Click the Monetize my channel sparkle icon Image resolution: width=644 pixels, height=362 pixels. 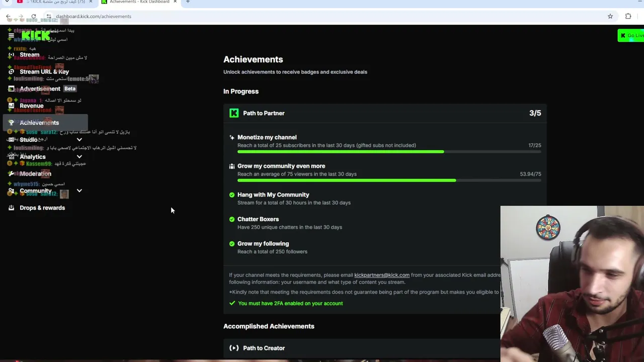(x=231, y=137)
